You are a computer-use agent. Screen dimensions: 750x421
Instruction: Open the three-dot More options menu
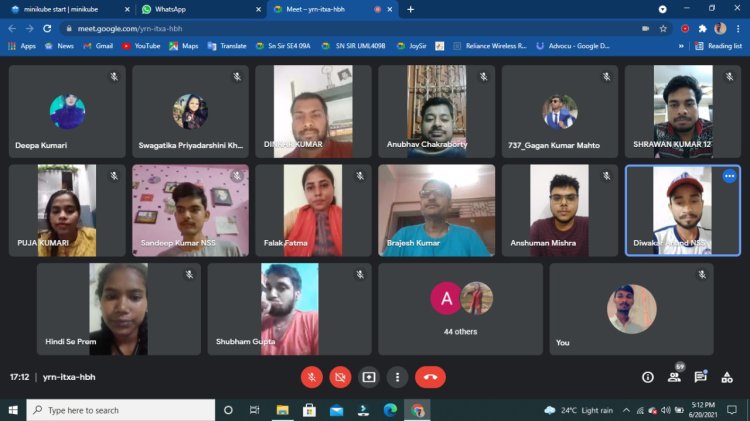coord(398,377)
